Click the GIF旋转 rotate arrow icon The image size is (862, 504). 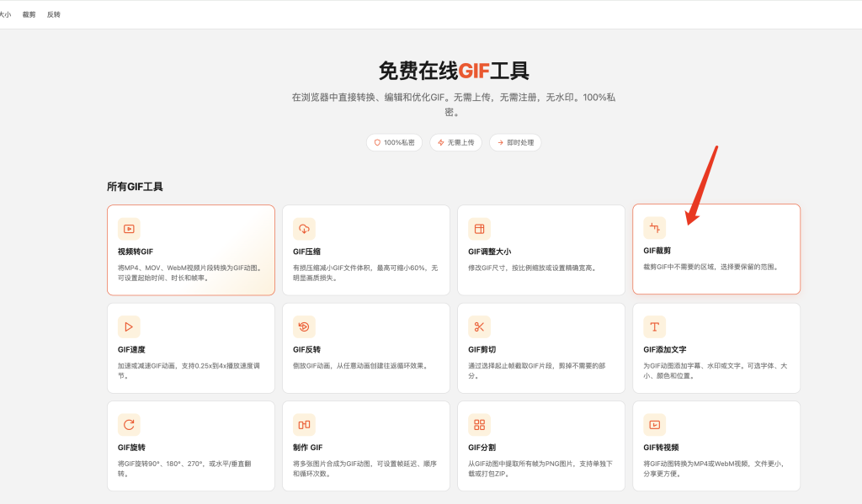(129, 424)
